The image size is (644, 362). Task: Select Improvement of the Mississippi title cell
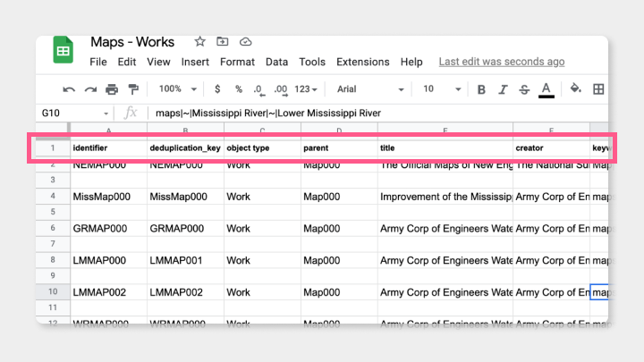pos(445,197)
